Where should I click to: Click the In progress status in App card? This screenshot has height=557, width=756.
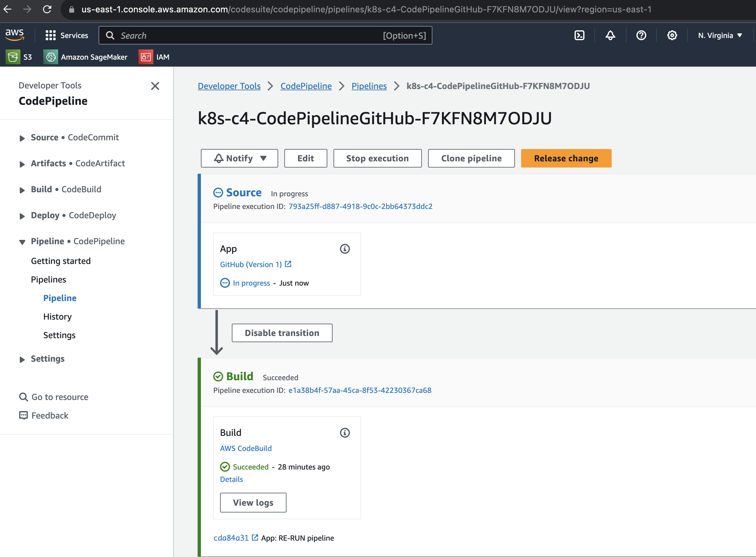[251, 283]
